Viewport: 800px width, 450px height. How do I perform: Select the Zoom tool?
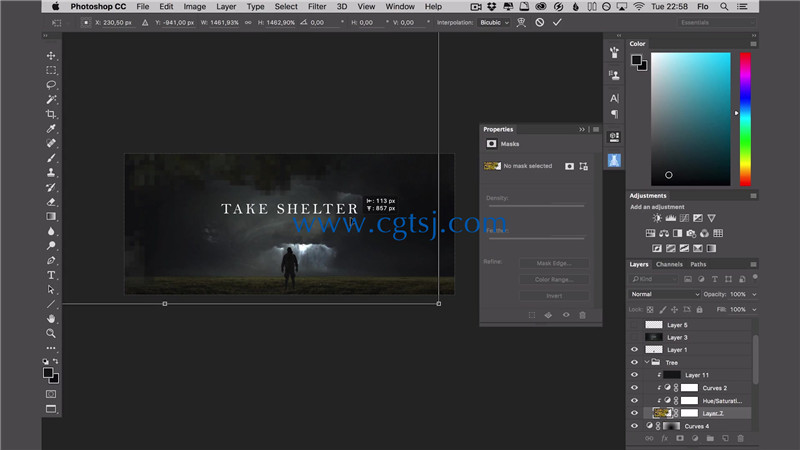[51, 334]
